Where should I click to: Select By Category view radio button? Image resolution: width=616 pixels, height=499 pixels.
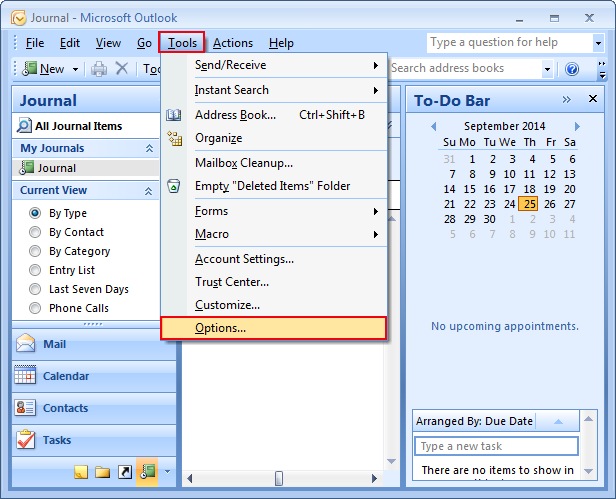pos(35,251)
